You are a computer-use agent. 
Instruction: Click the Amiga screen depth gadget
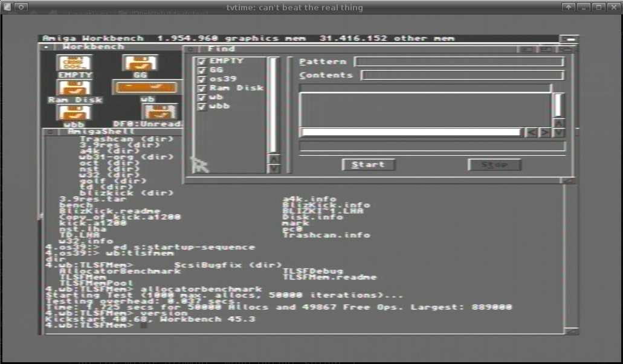[x=569, y=39]
